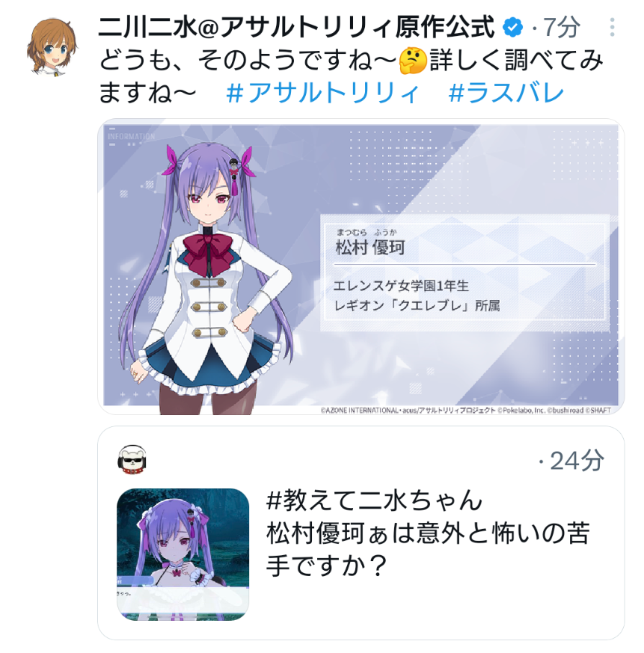Open the #ラスバレ hashtag
The image size is (644, 653).
point(506,93)
